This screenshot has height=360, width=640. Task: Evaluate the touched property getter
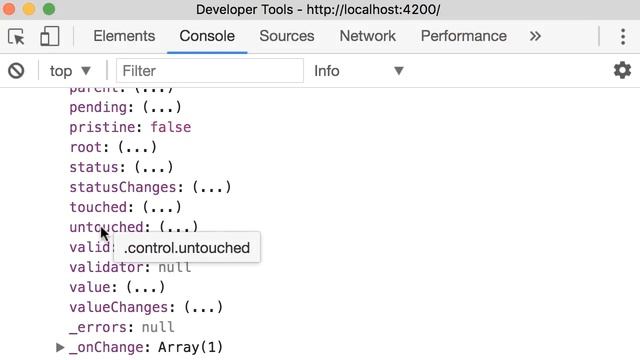pyautogui.click(x=162, y=207)
